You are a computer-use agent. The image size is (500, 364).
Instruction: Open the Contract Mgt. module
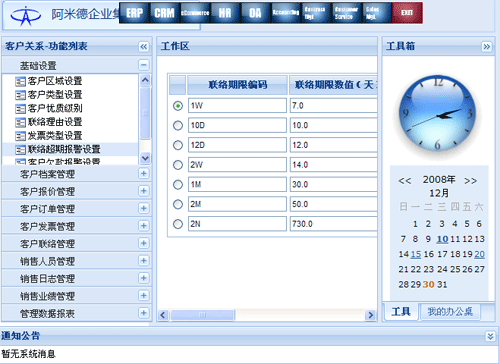316,13
